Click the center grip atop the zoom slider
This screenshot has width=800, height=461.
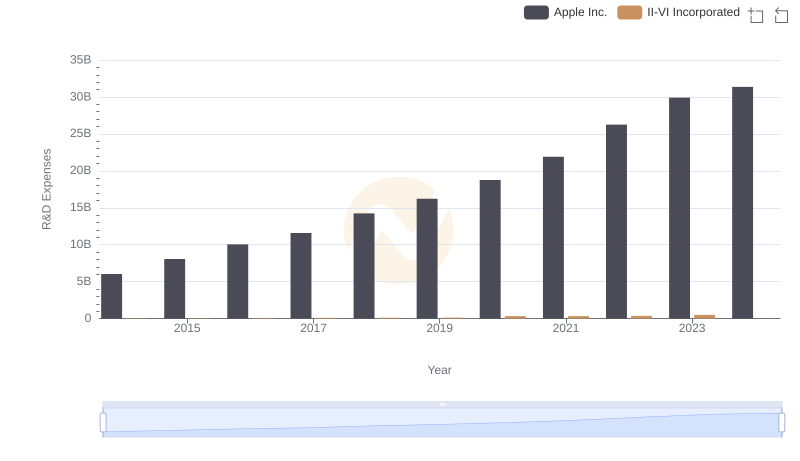(442, 404)
